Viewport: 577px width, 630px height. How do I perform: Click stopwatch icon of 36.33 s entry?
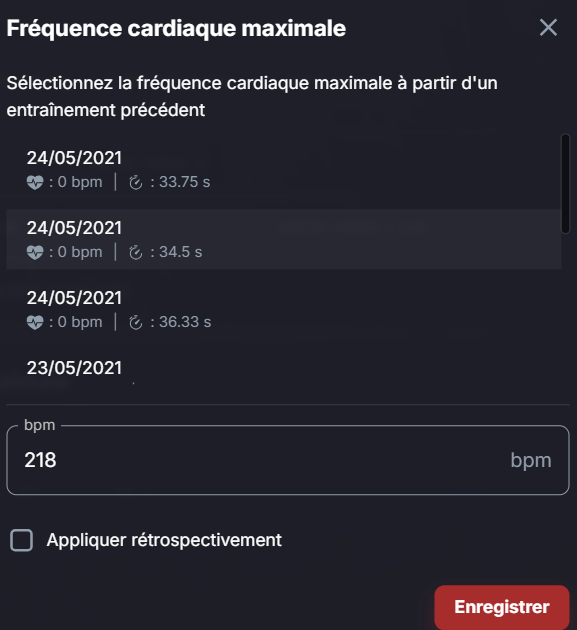[136, 322]
